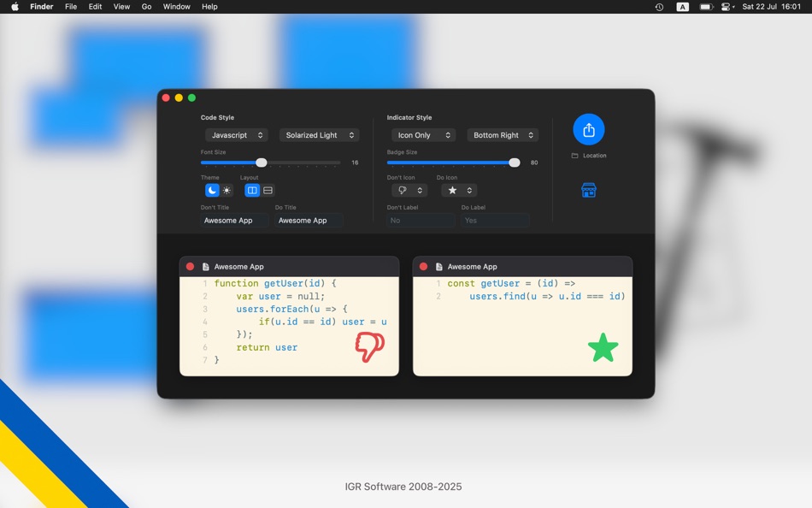Click the blue storefront icon
The image size is (812, 508).
[x=589, y=190]
